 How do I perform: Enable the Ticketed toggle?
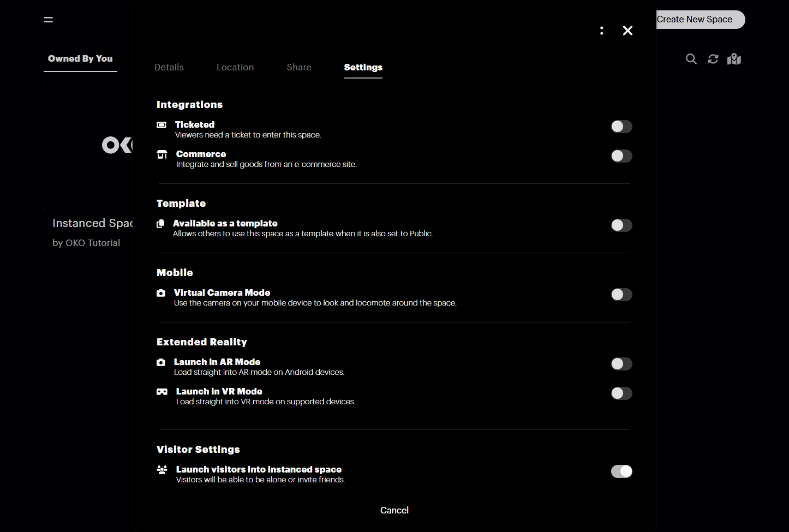621,127
